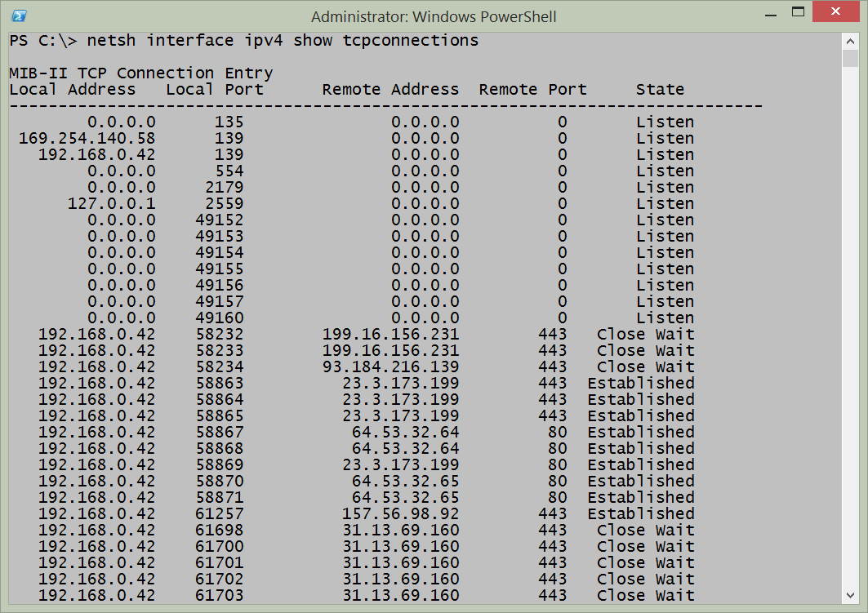The width and height of the screenshot is (868, 613).
Task: Click local port 2179
Action: click(x=224, y=188)
